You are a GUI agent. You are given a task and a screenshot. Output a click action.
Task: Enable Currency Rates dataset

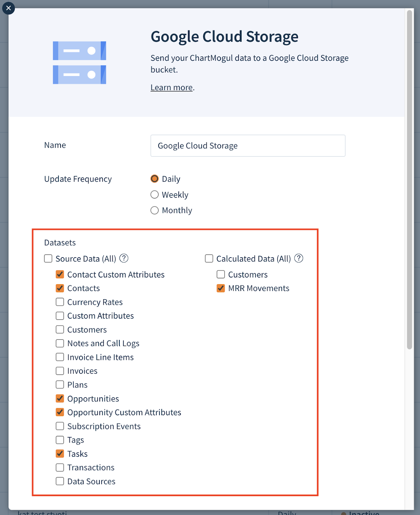(x=60, y=302)
